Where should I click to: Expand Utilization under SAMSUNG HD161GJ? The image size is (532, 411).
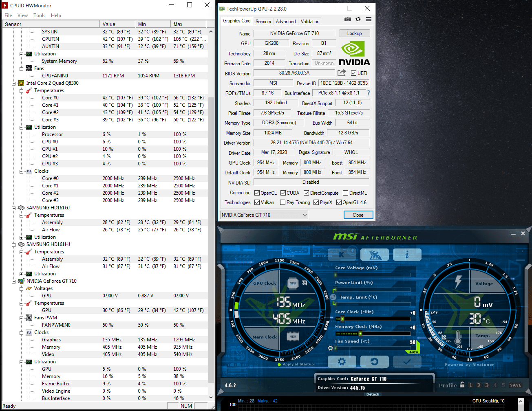click(x=21, y=237)
